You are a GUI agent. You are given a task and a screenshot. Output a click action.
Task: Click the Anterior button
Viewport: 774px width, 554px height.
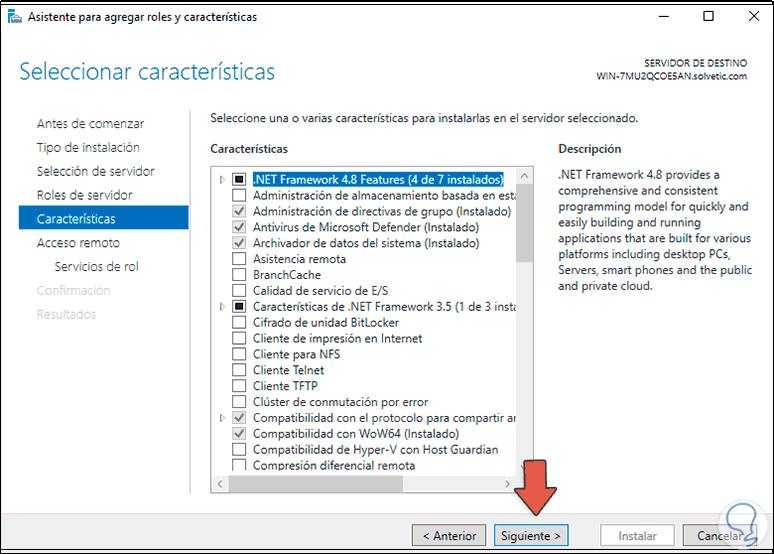tap(449, 536)
